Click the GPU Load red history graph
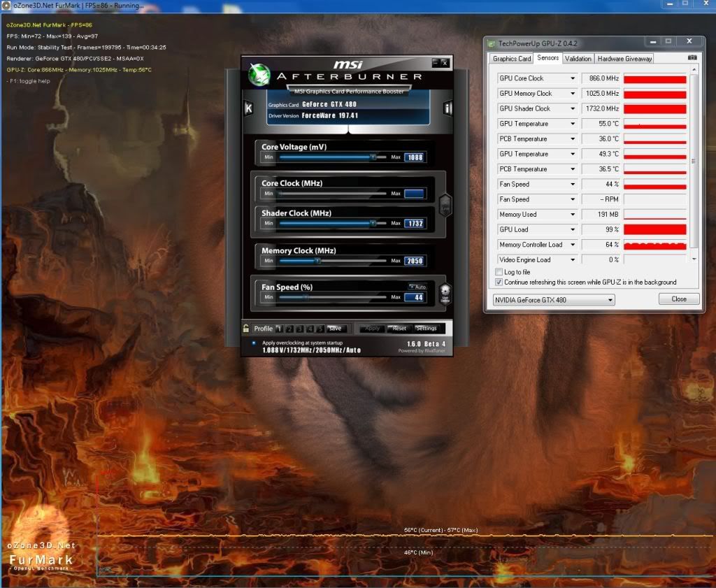The height and width of the screenshot is (588, 716). coord(654,229)
